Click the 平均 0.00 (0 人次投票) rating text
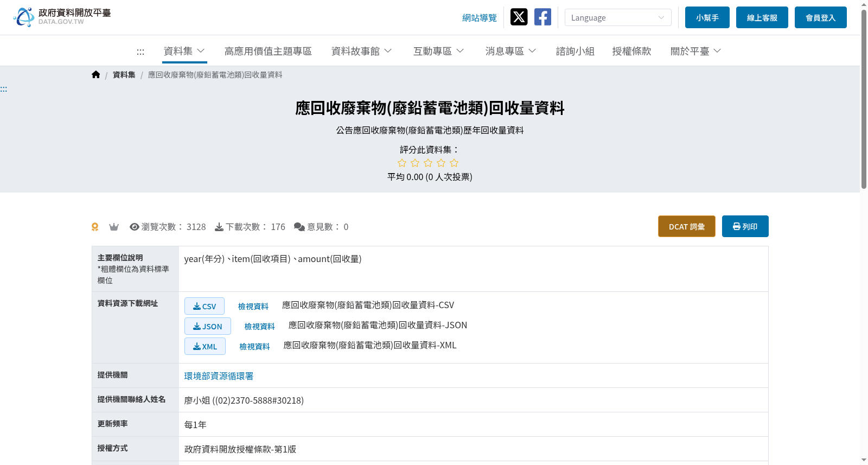Viewport: 868px width, 465px height. click(430, 177)
